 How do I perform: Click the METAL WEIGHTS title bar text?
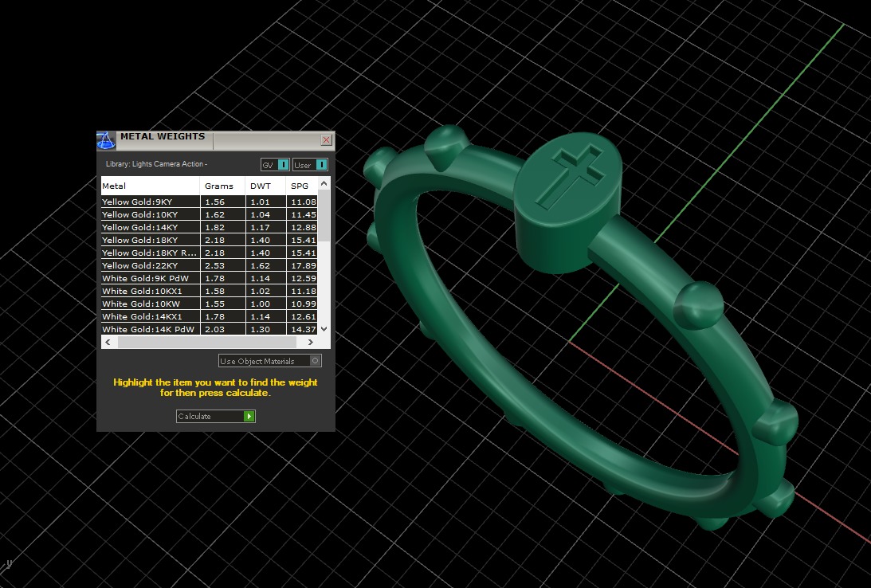(163, 136)
